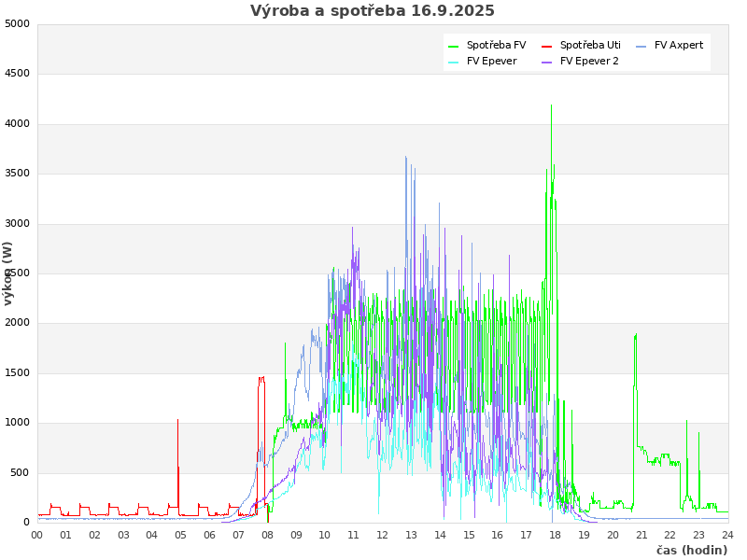
Task: Click the purple FV Epever 2 legend swatch
Action: (547, 62)
